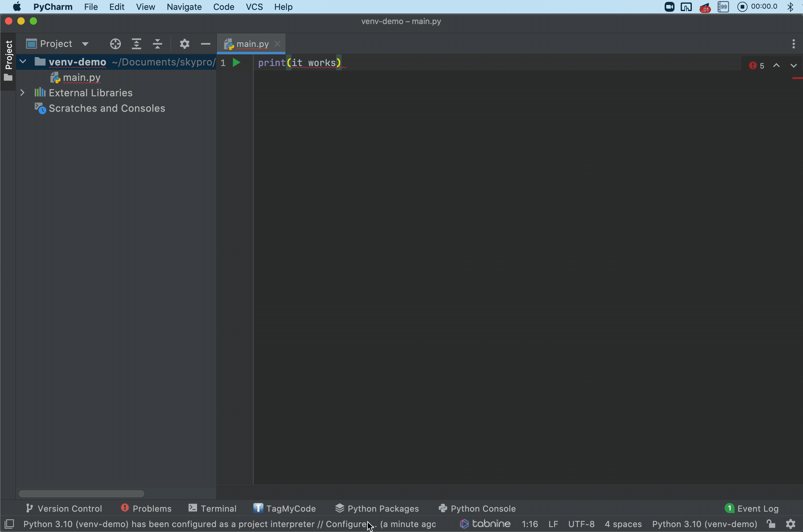Expand External Libraries node
This screenshot has height=532, width=803.
pyautogui.click(x=23, y=93)
